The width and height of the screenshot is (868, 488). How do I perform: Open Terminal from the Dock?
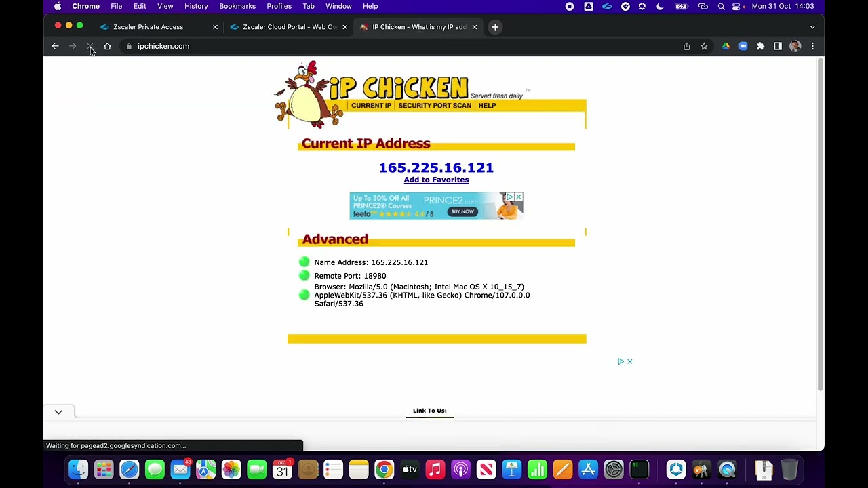(x=639, y=469)
